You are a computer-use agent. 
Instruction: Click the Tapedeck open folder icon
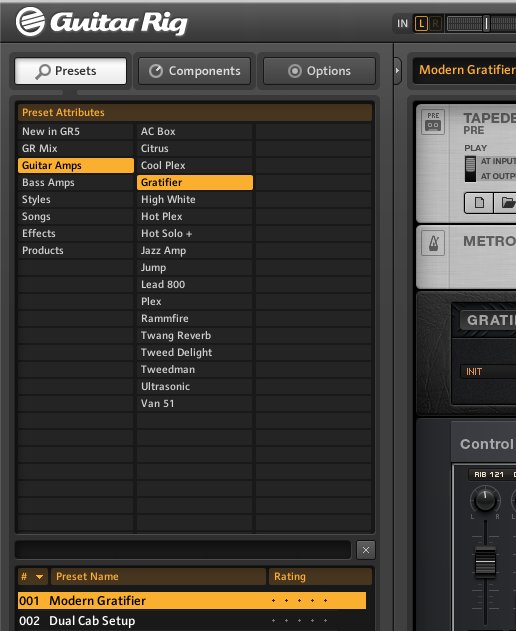(x=507, y=202)
